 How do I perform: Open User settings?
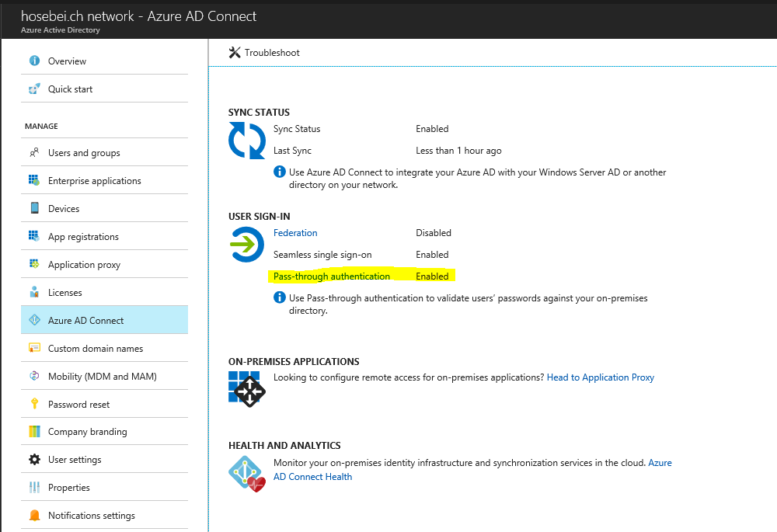(105, 459)
